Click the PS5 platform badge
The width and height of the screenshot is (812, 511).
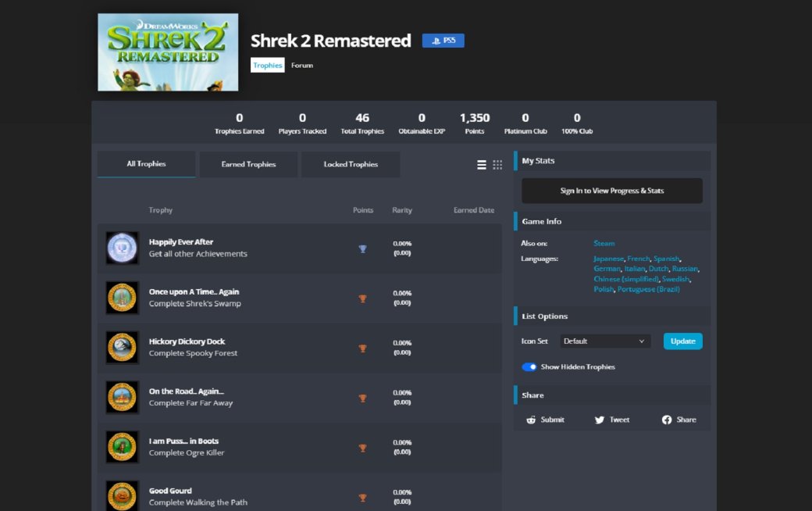(x=443, y=41)
